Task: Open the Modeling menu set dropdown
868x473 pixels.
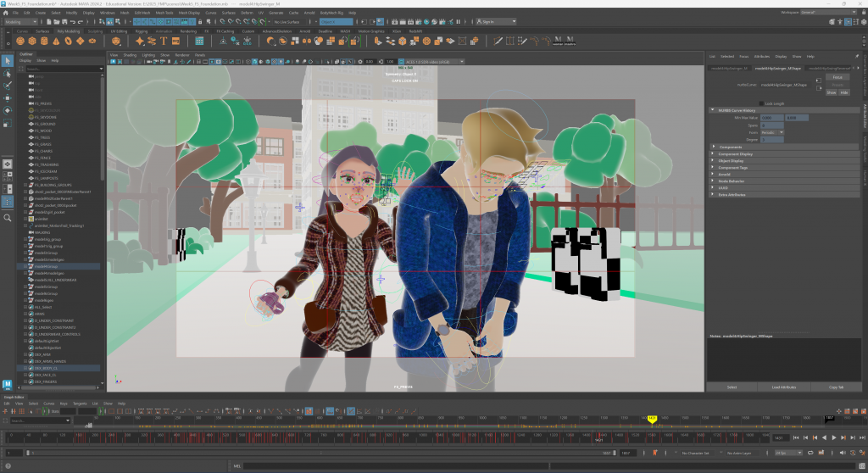Action: pyautogui.click(x=21, y=22)
